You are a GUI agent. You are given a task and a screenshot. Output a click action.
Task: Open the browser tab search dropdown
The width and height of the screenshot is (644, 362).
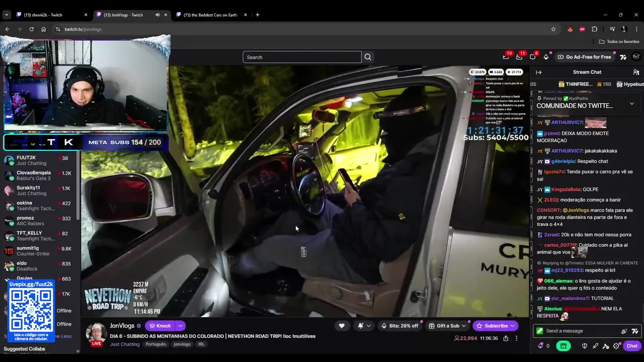(7, 15)
